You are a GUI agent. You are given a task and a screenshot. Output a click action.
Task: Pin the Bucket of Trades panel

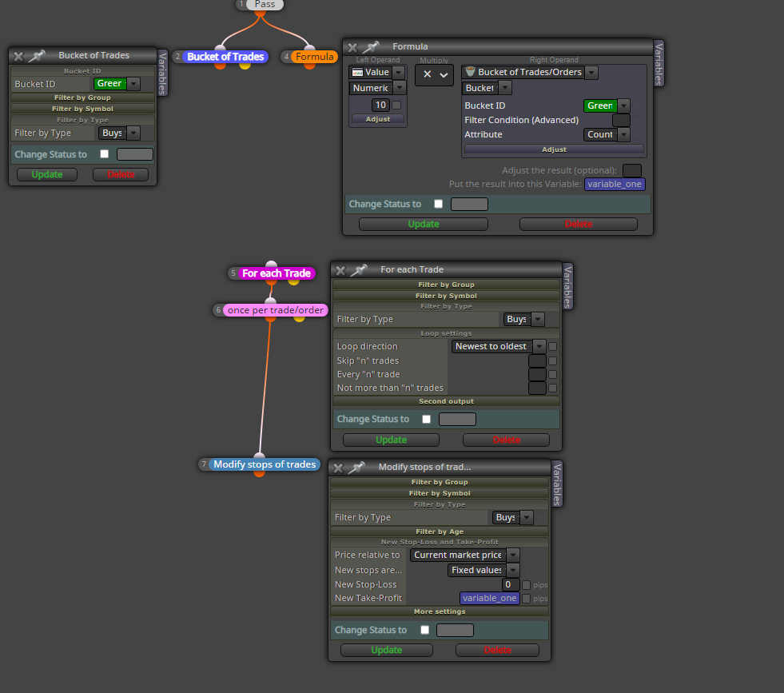point(37,55)
